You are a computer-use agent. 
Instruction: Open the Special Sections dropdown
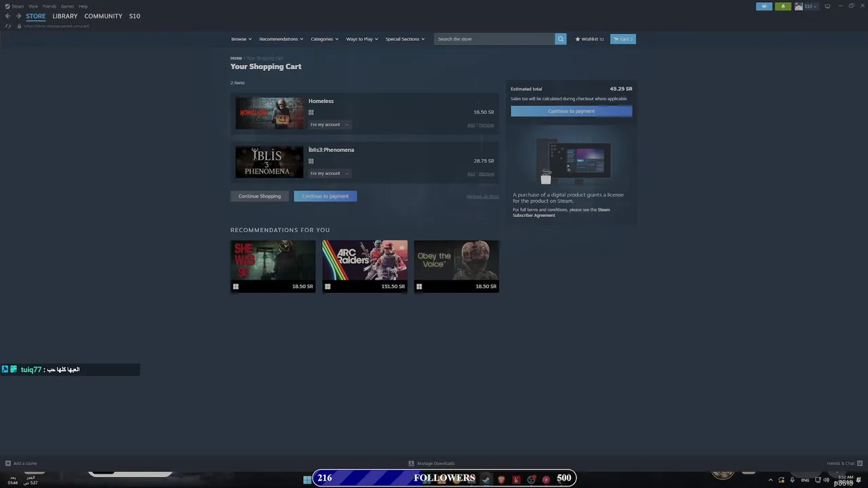click(x=406, y=39)
